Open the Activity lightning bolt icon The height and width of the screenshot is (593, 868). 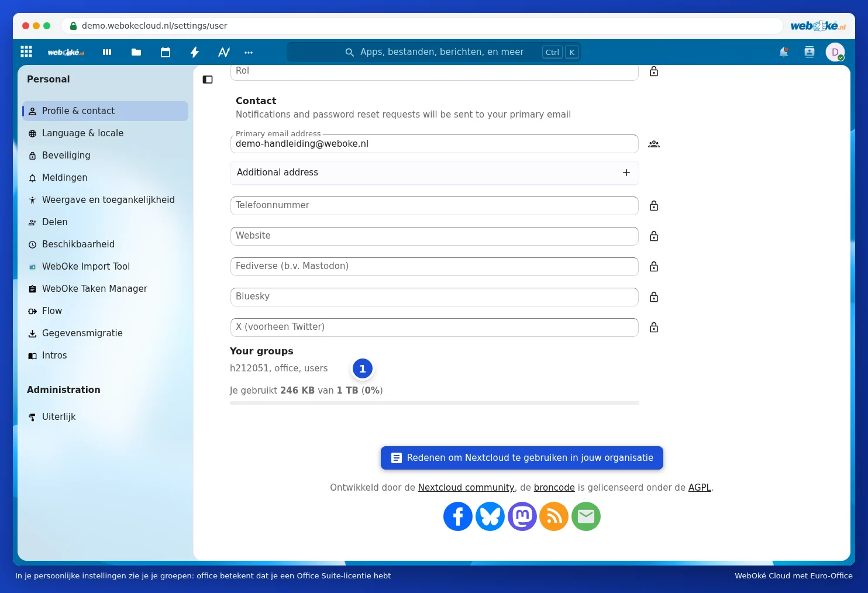coord(195,52)
